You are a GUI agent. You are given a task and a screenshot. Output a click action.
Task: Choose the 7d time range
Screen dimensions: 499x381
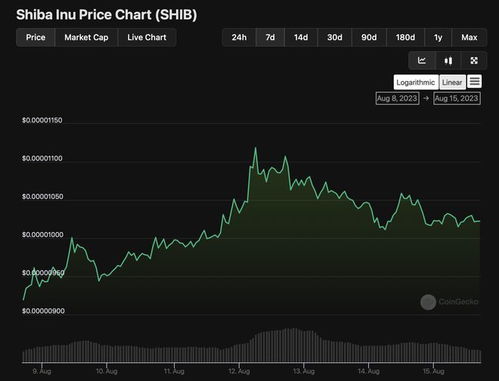[270, 37]
